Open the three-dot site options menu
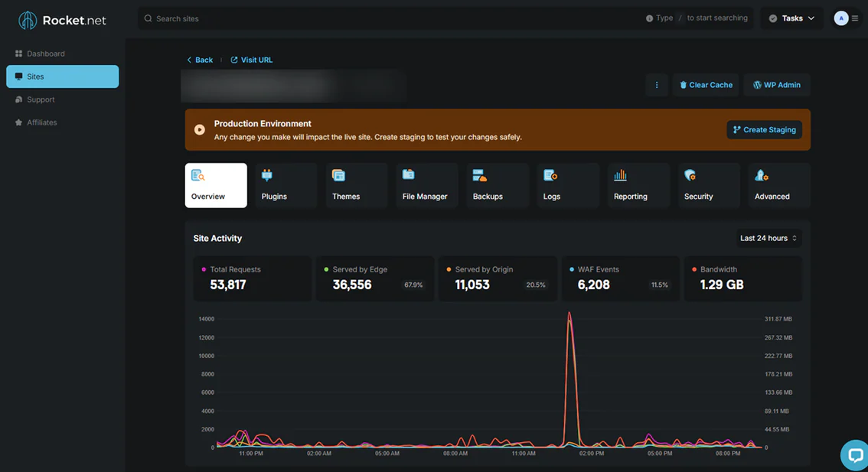868x472 pixels. coord(657,85)
